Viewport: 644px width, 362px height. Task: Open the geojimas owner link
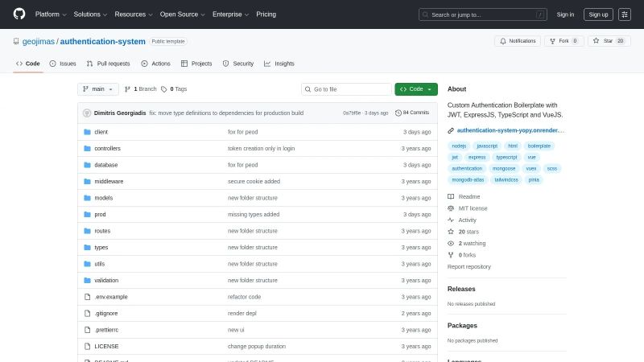pyautogui.click(x=38, y=42)
